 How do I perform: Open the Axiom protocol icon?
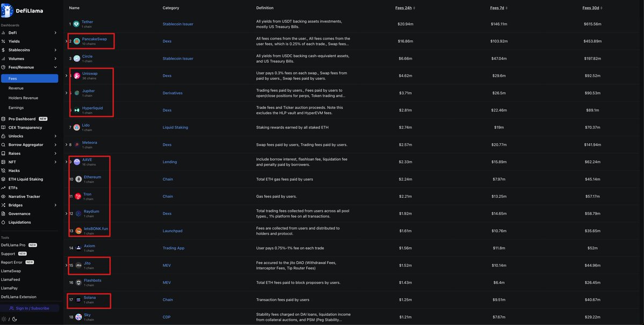click(x=78, y=248)
